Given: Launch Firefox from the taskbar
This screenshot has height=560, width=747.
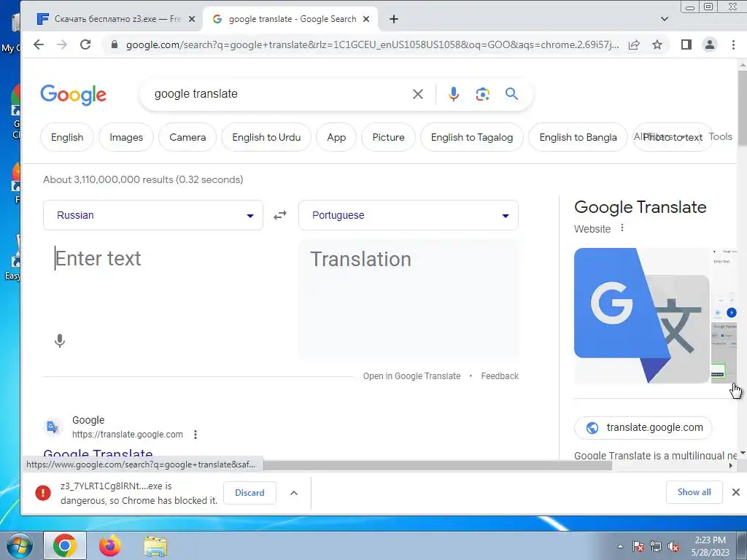Looking at the screenshot, I should (x=110, y=545).
